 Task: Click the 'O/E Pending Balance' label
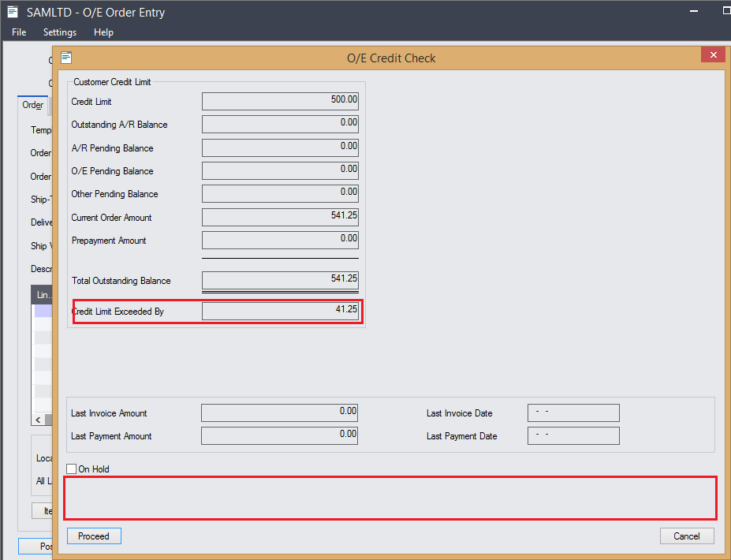click(112, 171)
